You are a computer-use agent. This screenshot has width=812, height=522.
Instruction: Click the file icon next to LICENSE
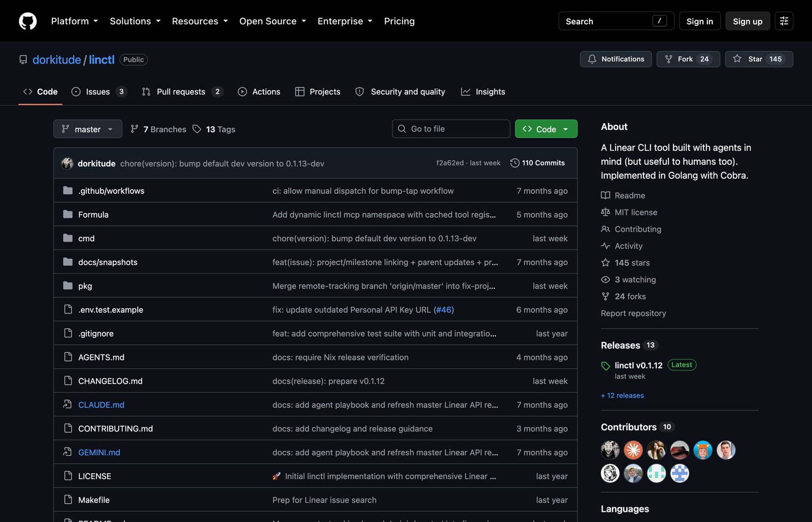tap(68, 476)
